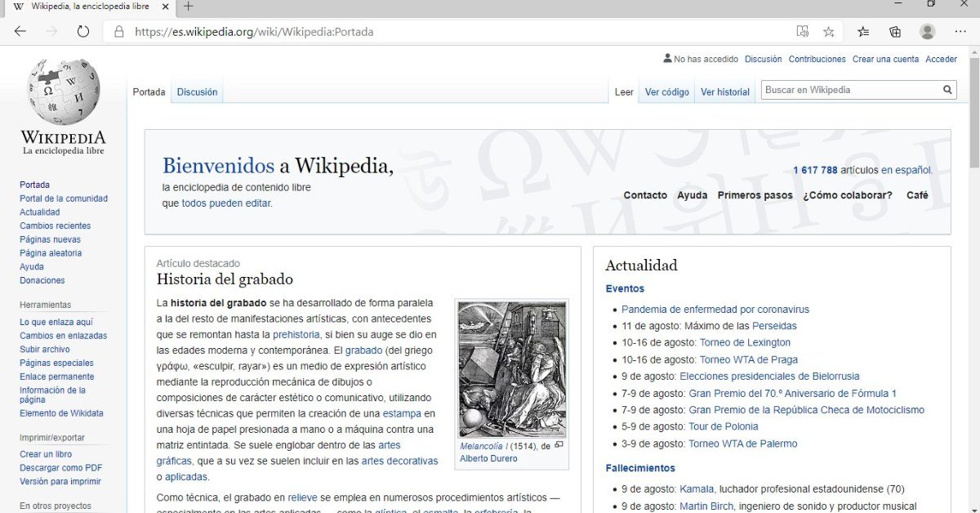The image size is (980, 513).
Task: Click Crear un libro link
Action: [46, 454]
